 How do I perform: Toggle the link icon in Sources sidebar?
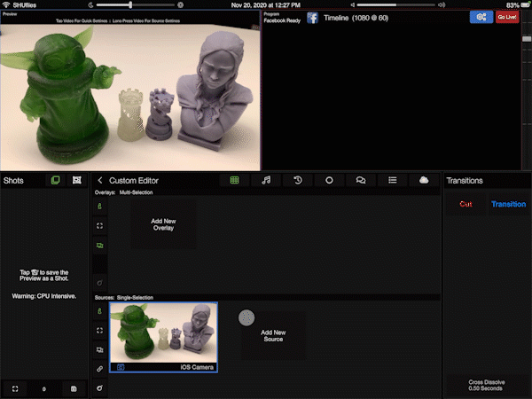point(99,369)
